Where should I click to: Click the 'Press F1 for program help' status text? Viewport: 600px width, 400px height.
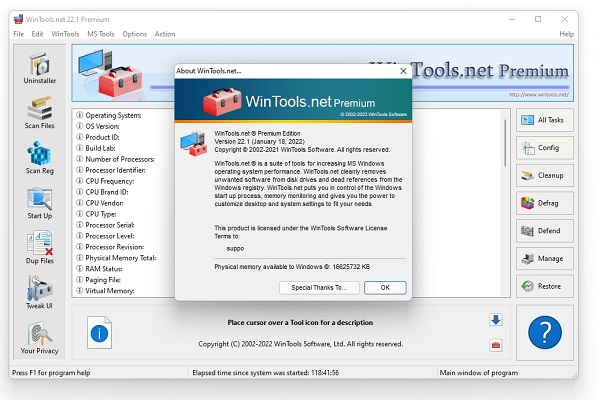tap(51, 373)
